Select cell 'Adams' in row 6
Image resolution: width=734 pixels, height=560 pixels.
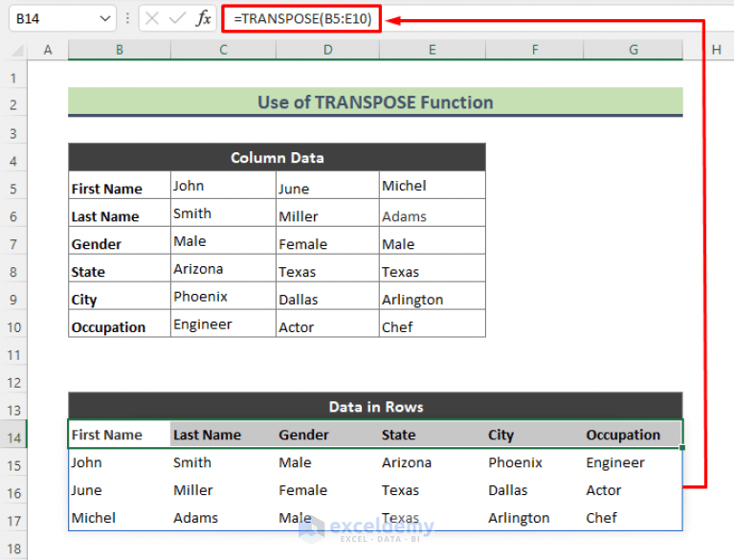point(432,213)
